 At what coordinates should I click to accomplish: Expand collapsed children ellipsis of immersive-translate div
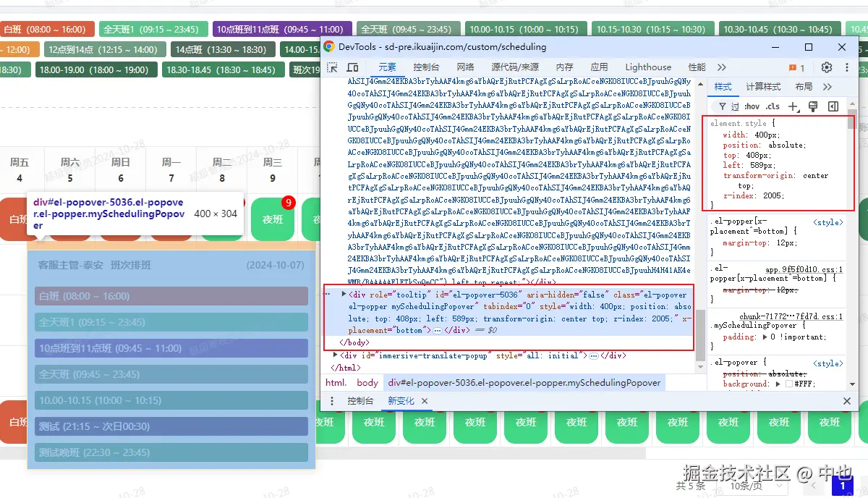(593, 355)
